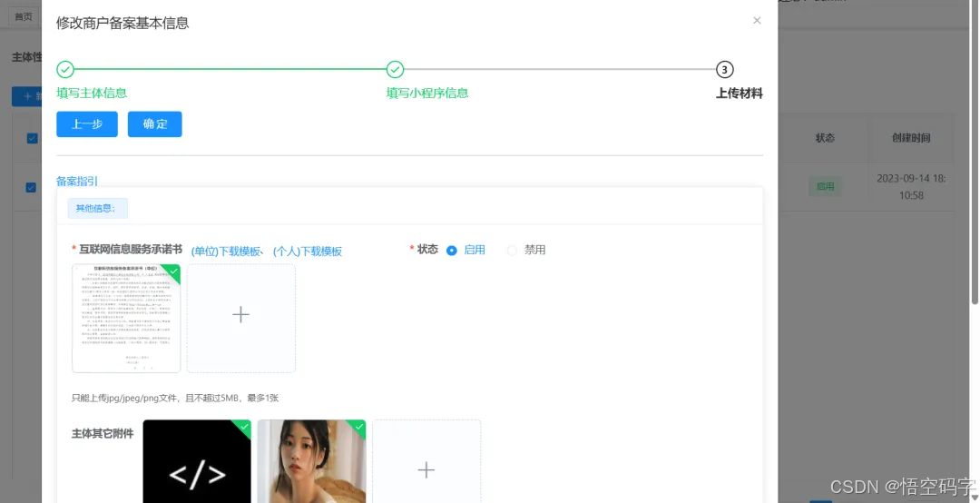Download the (单位)下载模板 template
Image resolution: width=980 pixels, height=503 pixels.
pos(226,251)
